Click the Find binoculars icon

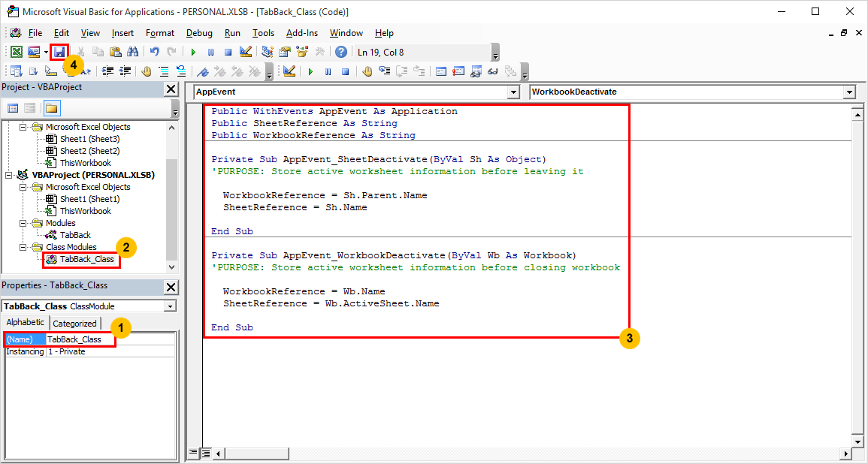[x=132, y=52]
